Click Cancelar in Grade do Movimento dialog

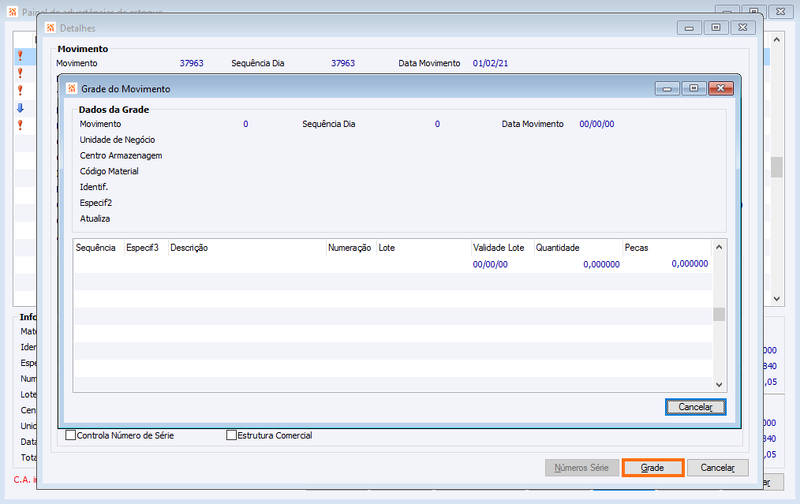click(x=695, y=407)
